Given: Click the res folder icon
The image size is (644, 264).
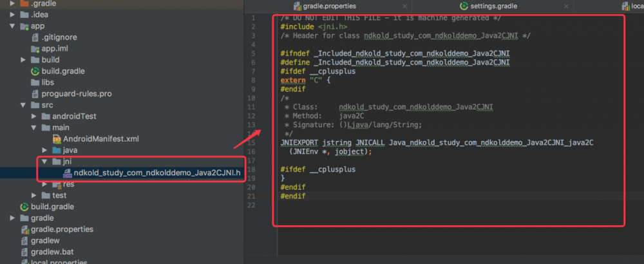Looking at the screenshot, I should click(x=57, y=184).
